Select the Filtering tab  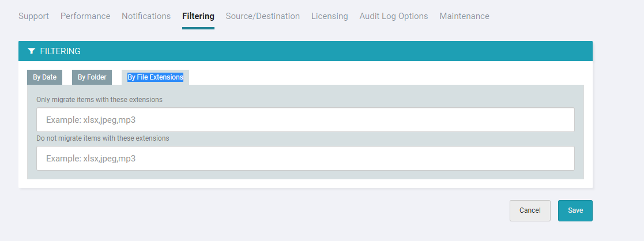198,16
